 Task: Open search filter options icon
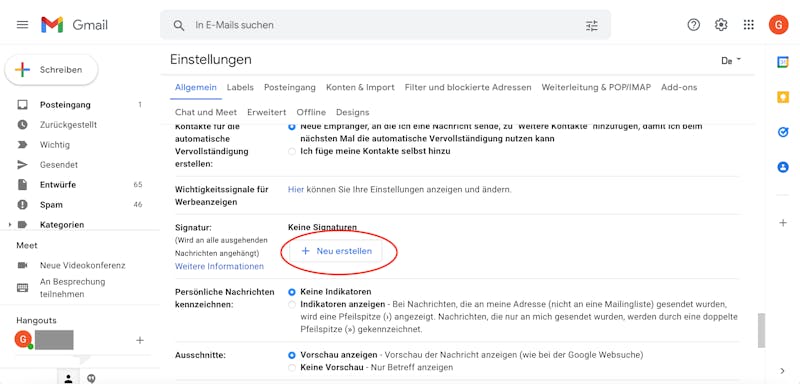(591, 25)
